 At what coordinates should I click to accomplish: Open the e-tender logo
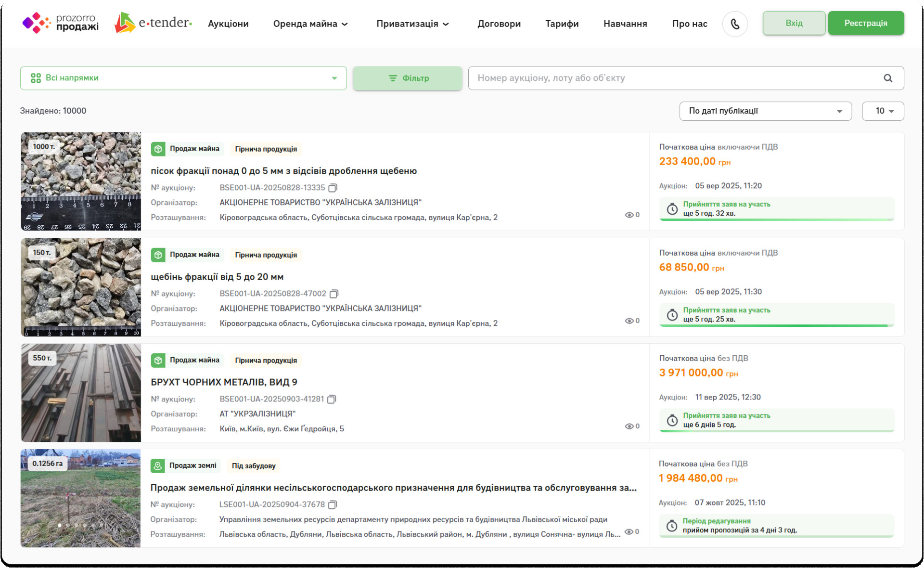point(153,23)
